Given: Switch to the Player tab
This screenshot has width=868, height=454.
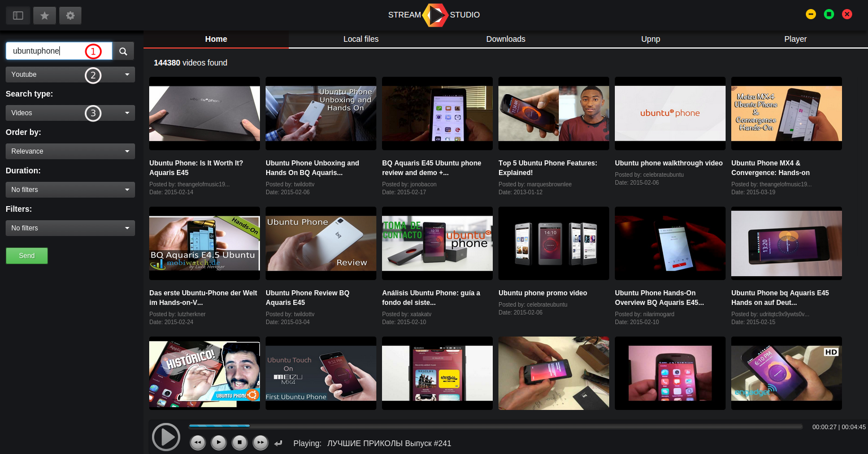Looking at the screenshot, I should pos(795,39).
